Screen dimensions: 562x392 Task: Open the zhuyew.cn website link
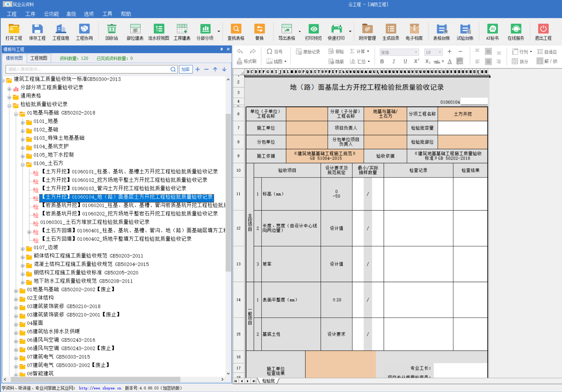[100, 388]
